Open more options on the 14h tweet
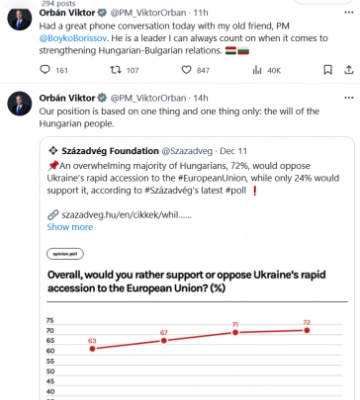The width and height of the screenshot is (360, 400). 349,98
